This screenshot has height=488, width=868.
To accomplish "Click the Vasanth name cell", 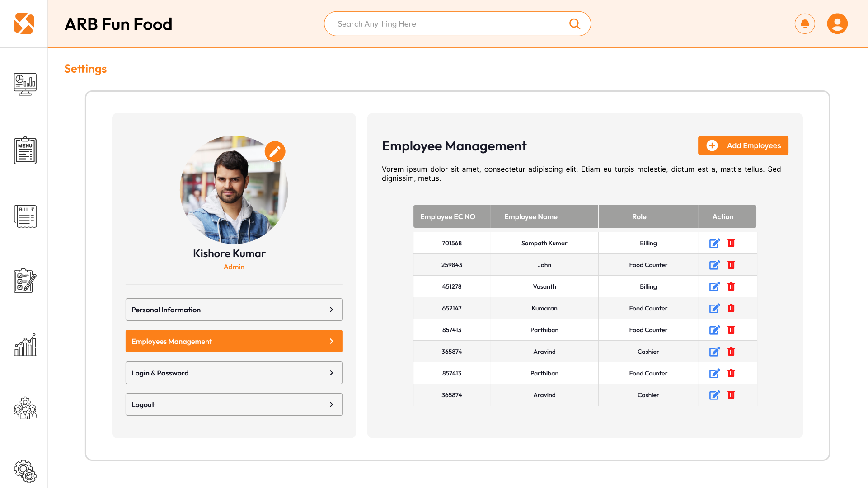I will pos(544,286).
